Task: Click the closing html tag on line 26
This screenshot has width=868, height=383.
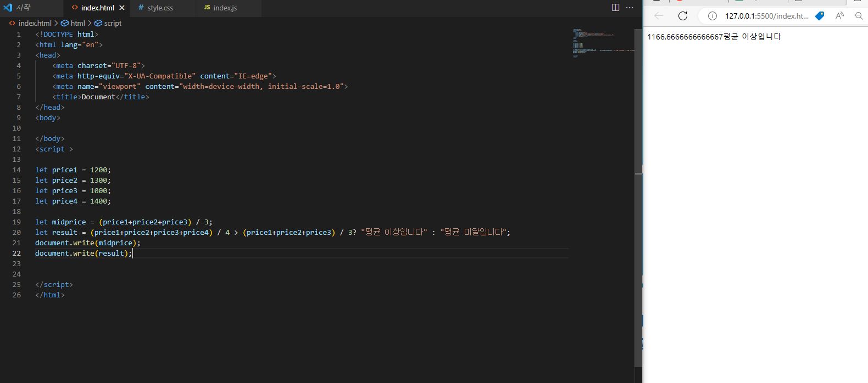Action: tap(50, 295)
